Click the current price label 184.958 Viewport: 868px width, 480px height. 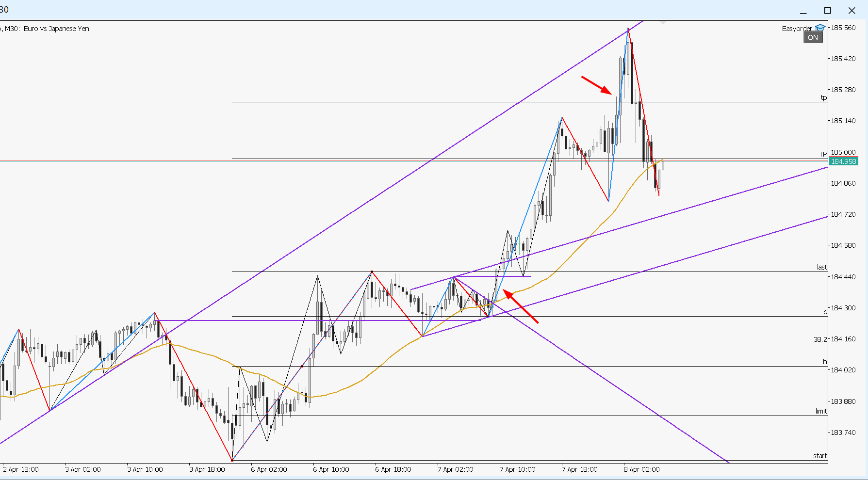point(843,161)
